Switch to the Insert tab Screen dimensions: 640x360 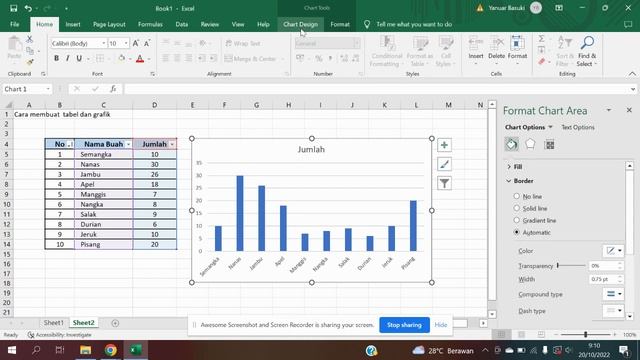point(73,24)
